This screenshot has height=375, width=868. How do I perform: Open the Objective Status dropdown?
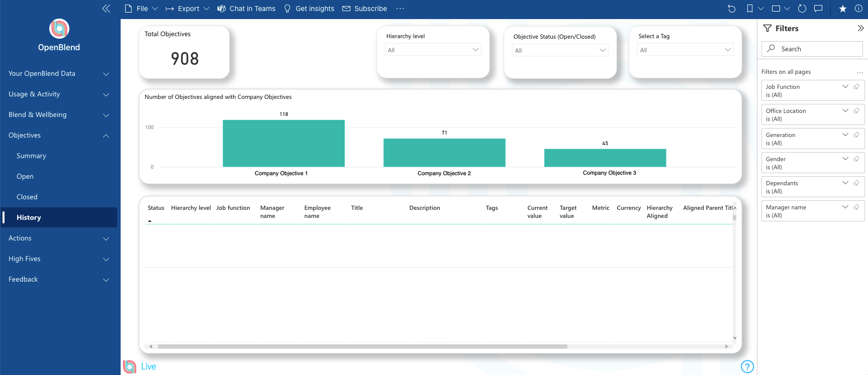tap(560, 50)
